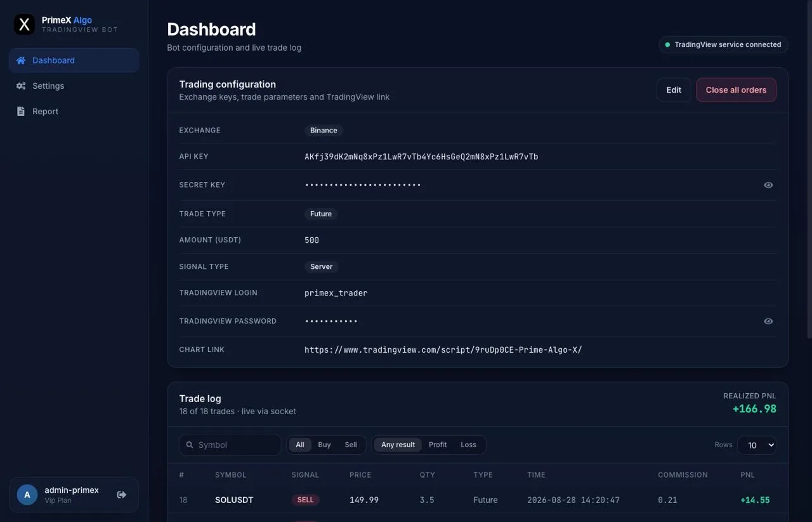This screenshot has height=522, width=812.
Task: Click the admin-primex avatar circle
Action: tap(27, 495)
